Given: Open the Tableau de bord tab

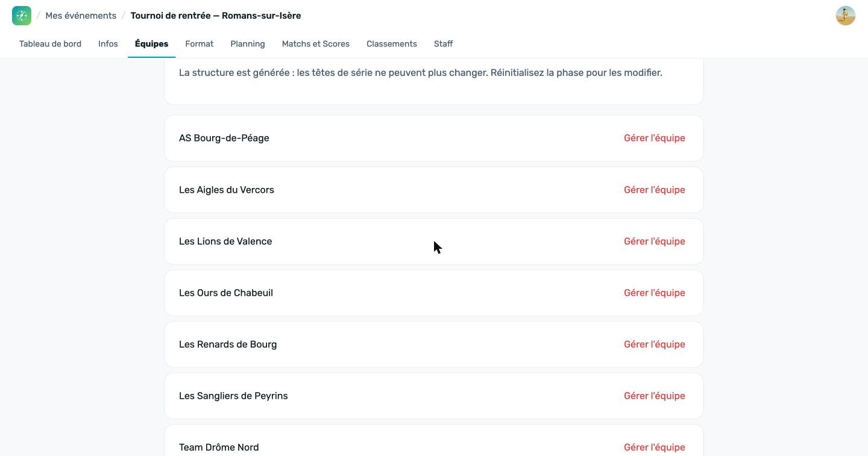Looking at the screenshot, I should (50, 44).
